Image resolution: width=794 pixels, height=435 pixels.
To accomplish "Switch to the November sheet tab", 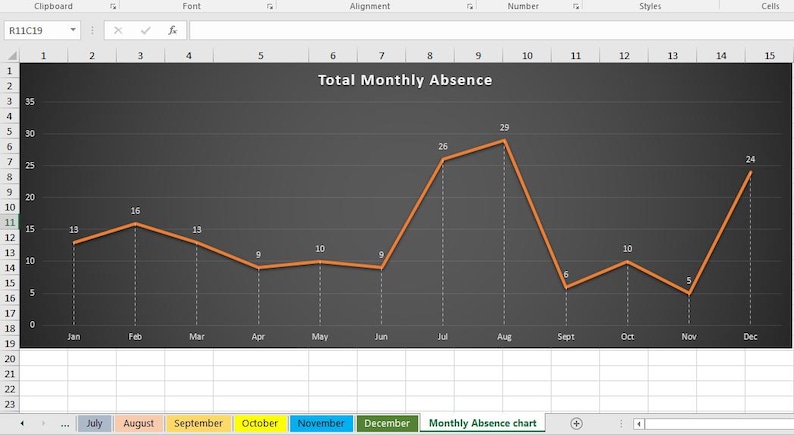I will point(321,423).
